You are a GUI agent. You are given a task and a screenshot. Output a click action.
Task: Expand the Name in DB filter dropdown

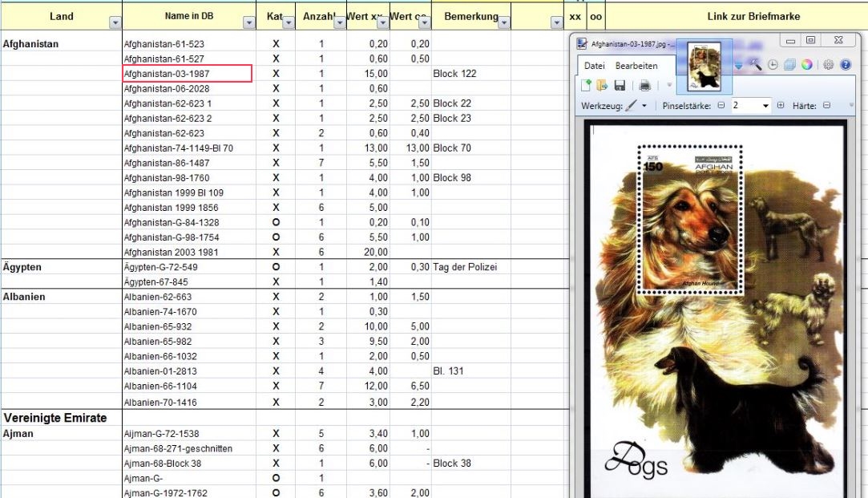[x=248, y=23]
